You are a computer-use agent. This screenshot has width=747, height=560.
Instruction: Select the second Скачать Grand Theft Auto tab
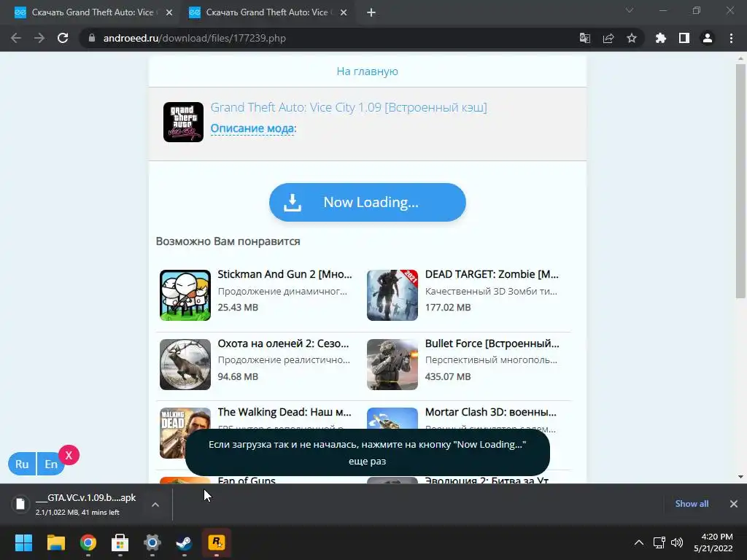(267, 13)
